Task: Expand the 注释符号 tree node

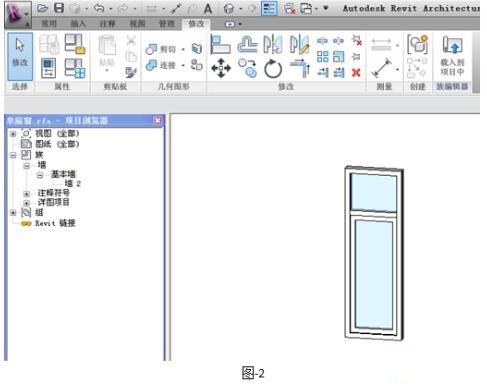Action: tap(26, 194)
